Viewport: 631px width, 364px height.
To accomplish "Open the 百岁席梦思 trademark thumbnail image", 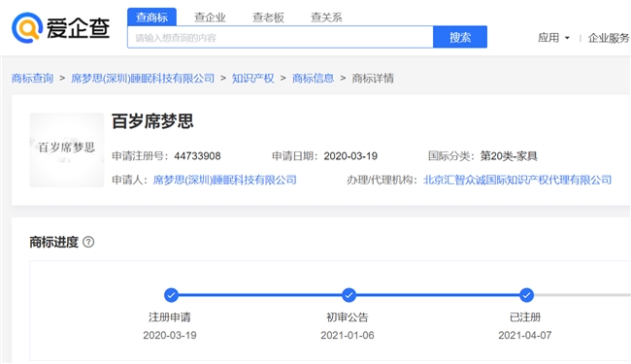I will (x=67, y=150).
